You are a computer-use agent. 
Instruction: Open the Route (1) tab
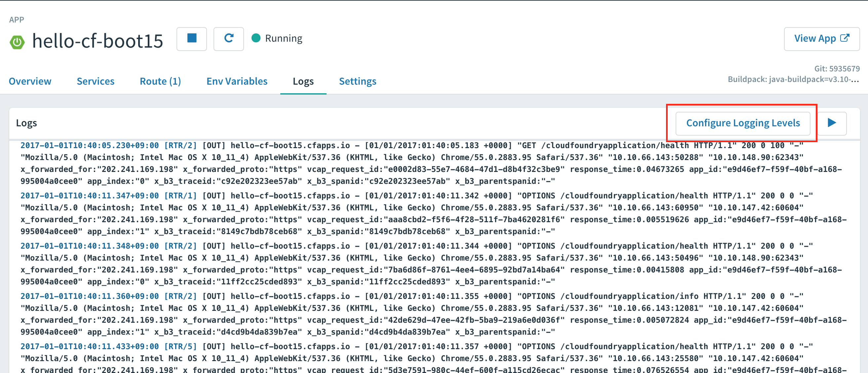[x=160, y=81]
